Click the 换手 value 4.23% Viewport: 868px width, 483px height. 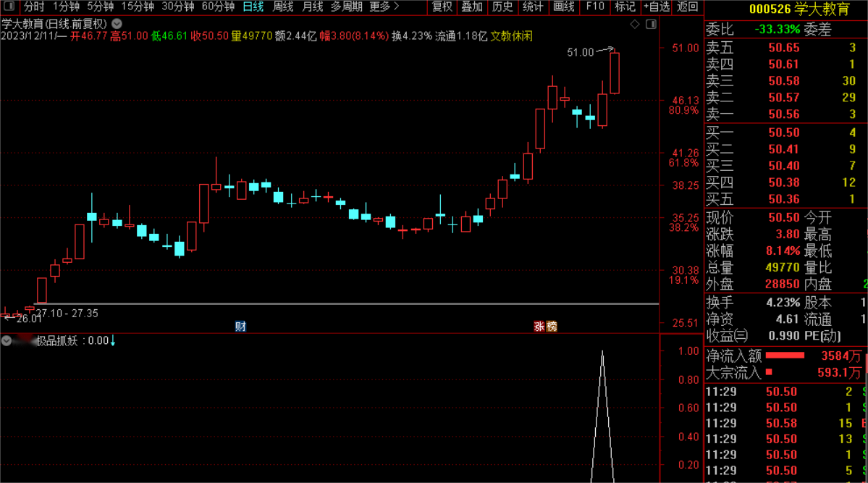tap(783, 303)
